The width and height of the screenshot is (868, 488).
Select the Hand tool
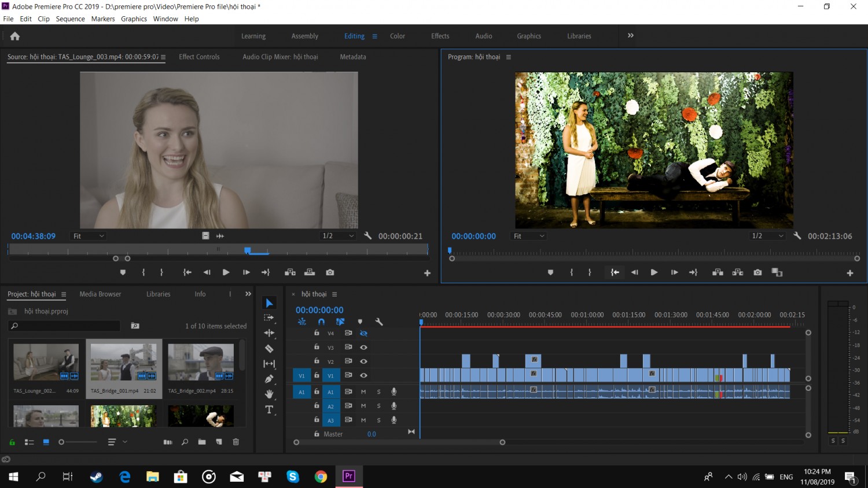click(x=269, y=394)
